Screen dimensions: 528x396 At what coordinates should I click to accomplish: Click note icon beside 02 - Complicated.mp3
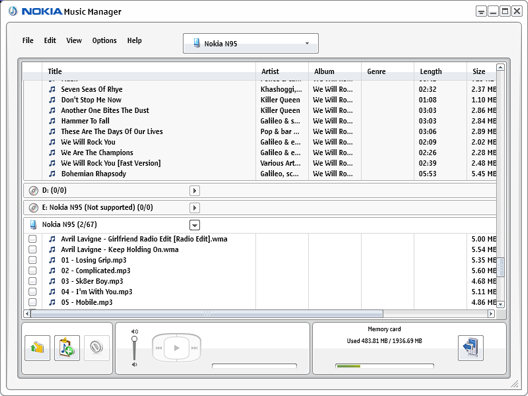(x=52, y=270)
